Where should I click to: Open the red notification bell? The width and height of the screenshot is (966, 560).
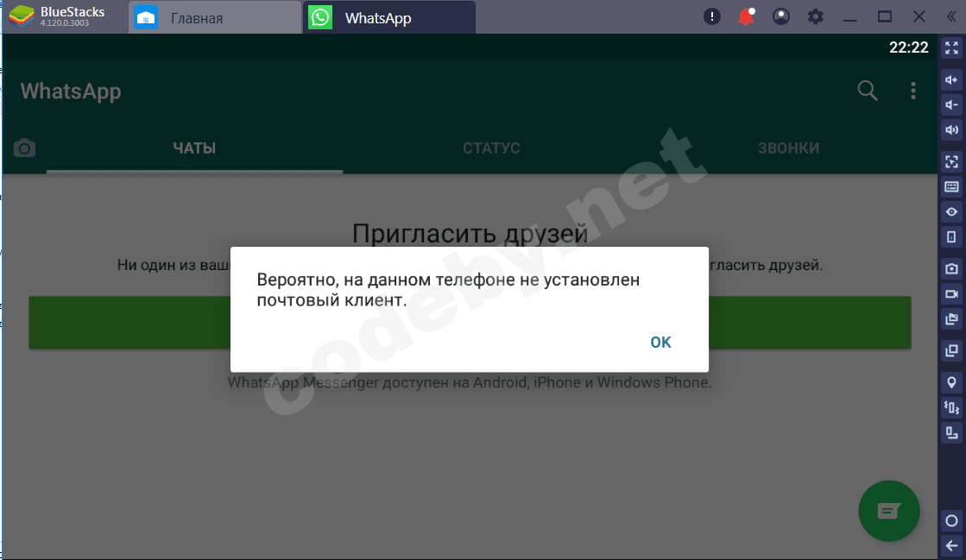point(746,16)
